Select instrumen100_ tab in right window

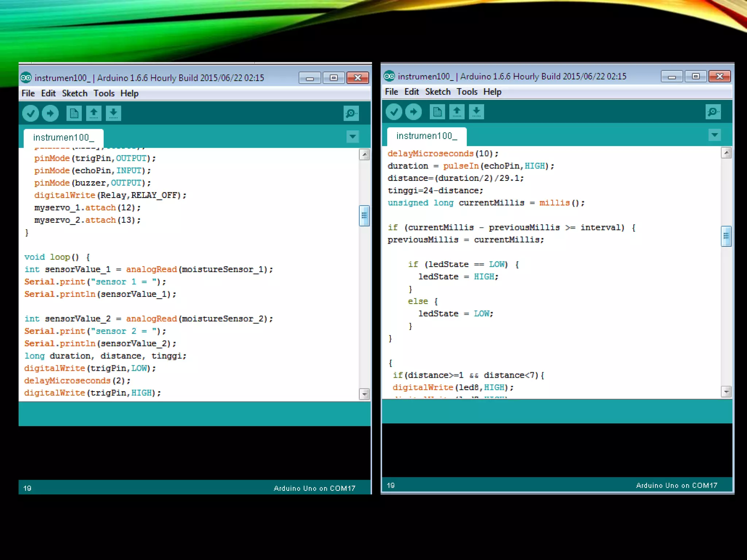pyautogui.click(x=426, y=136)
